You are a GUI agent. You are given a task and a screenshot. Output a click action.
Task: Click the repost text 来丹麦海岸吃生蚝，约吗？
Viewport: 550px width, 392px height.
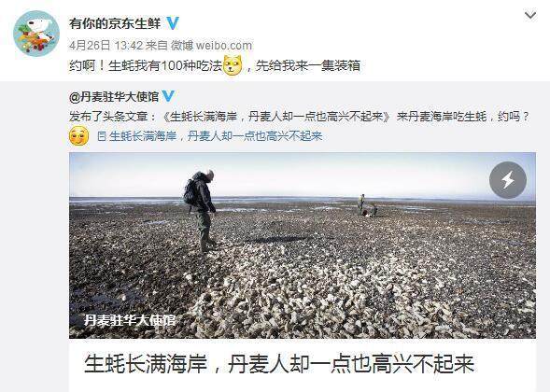coord(462,117)
